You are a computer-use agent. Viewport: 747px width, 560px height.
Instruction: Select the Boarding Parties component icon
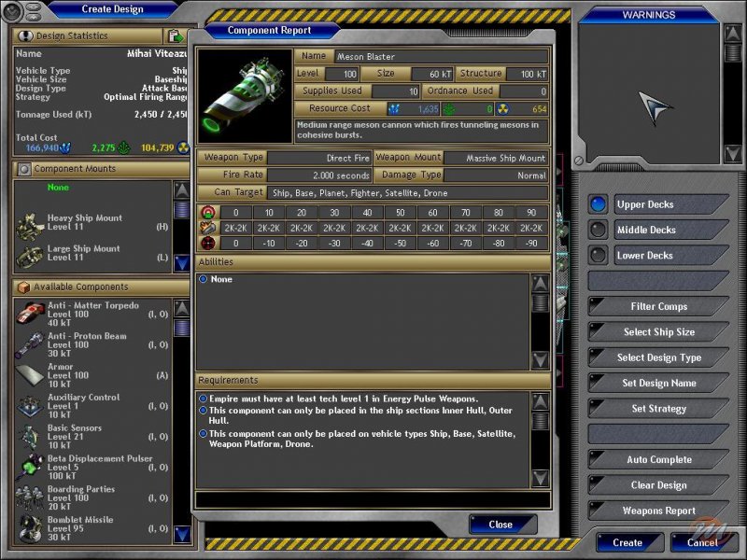pos(30,497)
